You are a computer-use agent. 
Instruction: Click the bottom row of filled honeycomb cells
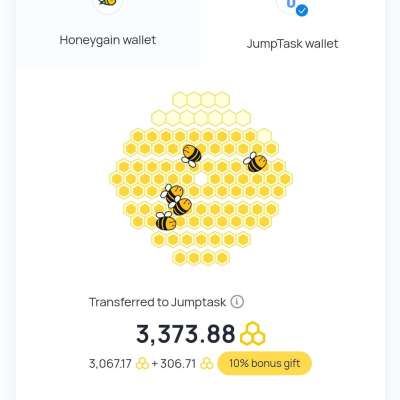201,258
